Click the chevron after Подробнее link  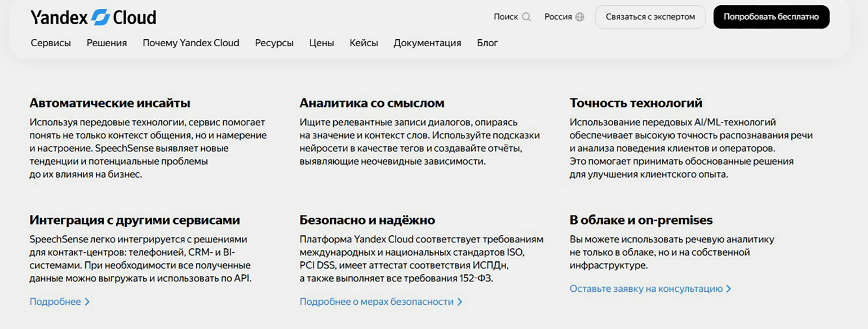click(x=87, y=302)
